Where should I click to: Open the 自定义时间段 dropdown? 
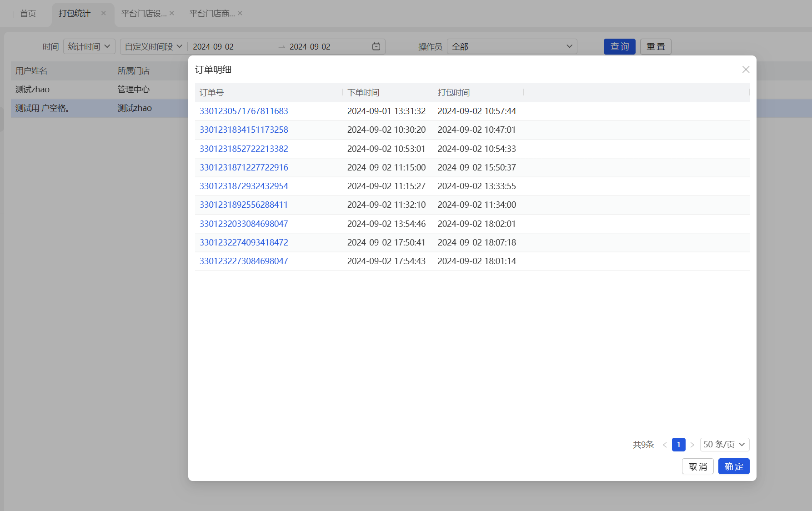click(x=154, y=46)
